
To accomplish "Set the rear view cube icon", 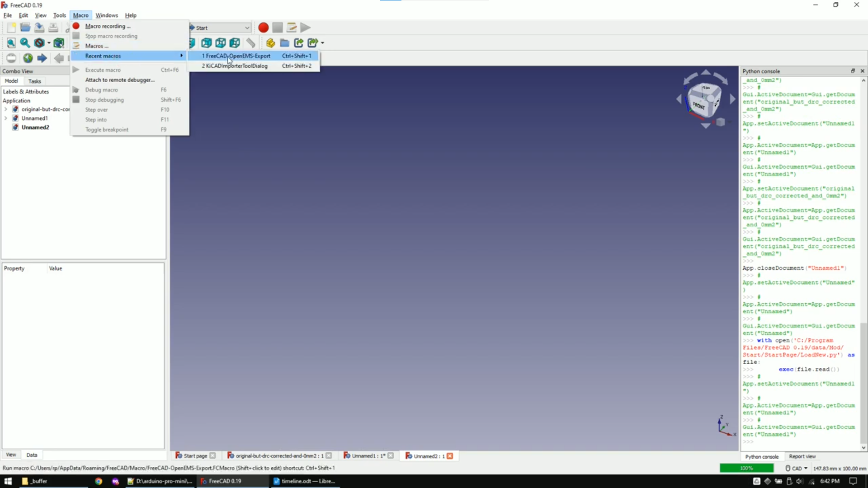I will click(x=207, y=43).
